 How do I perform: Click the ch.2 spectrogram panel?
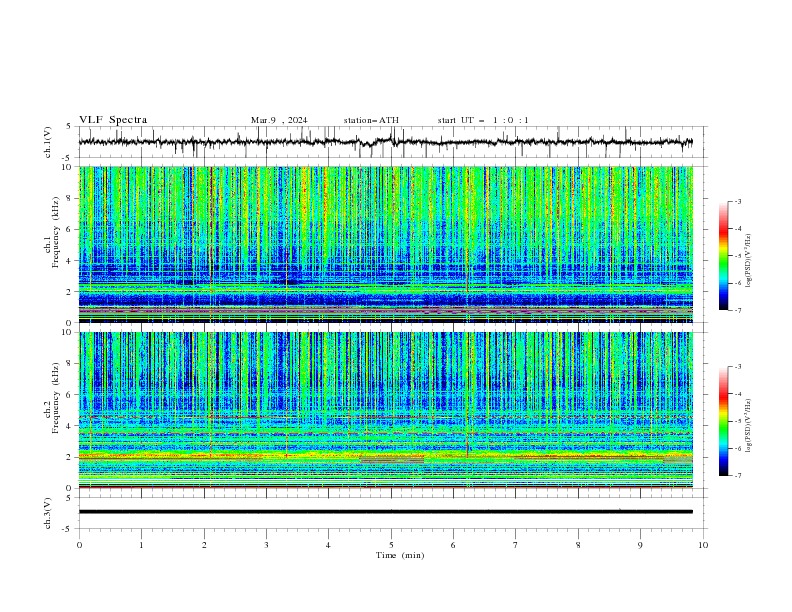[386, 410]
